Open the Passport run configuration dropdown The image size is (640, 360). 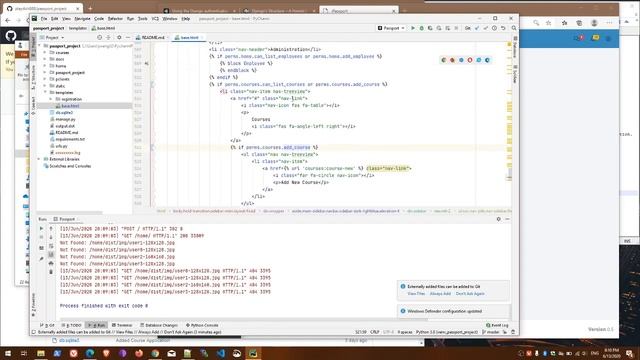pos(391,28)
